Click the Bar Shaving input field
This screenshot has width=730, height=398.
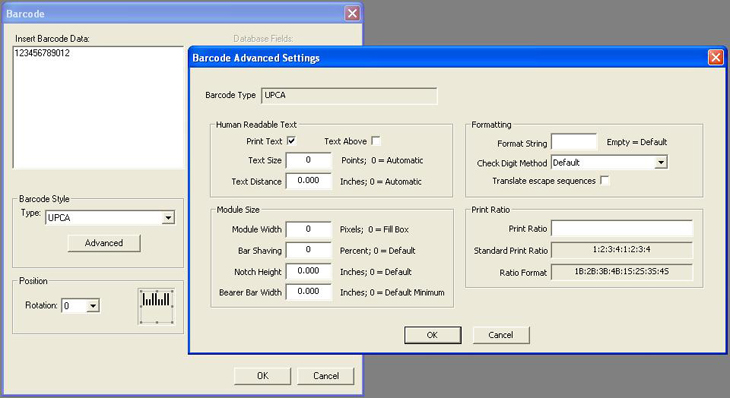308,250
